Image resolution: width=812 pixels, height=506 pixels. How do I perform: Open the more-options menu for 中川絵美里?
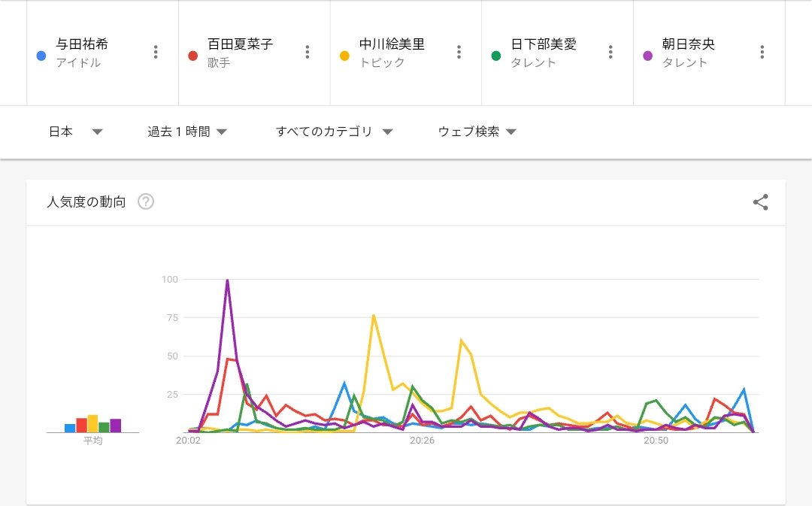point(459,52)
